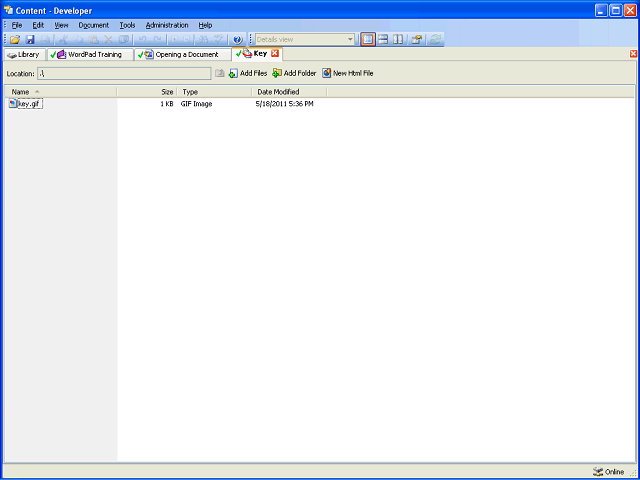Switch to the Opening a Document tab
Screen dimensions: 640x480
click(x=183, y=55)
